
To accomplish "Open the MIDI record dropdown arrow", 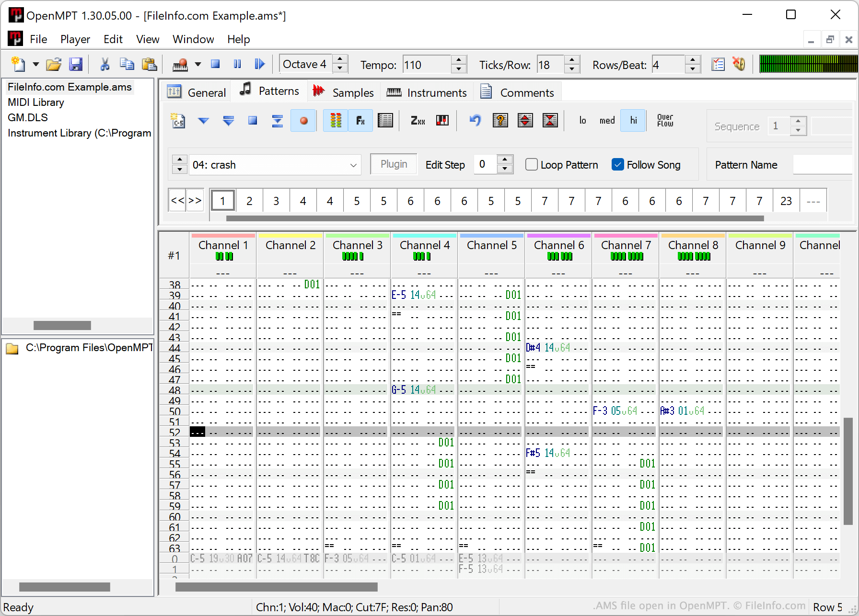I will click(x=197, y=64).
